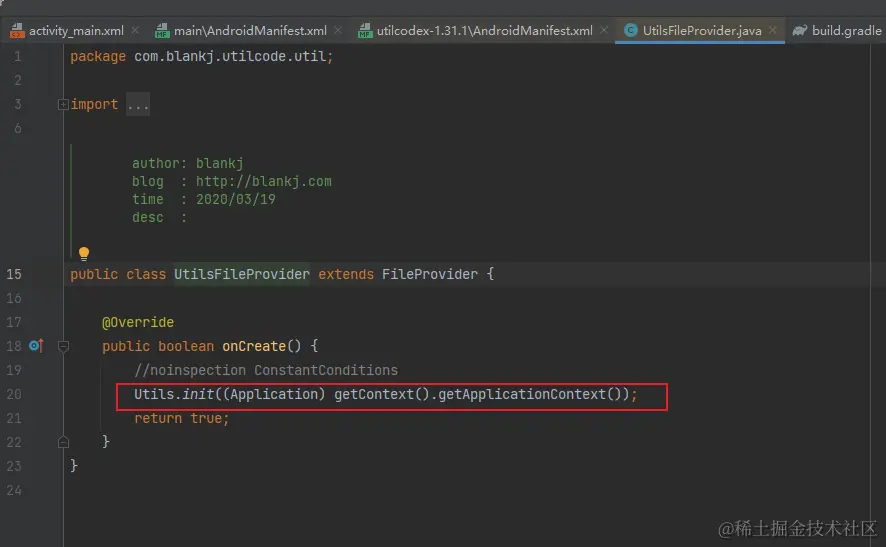Image resolution: width=886 pixels, height=547 pixels.
Task: Close the UtilsFileProvider.java tab
Action: pyautogui.click(x=772, y=31)
